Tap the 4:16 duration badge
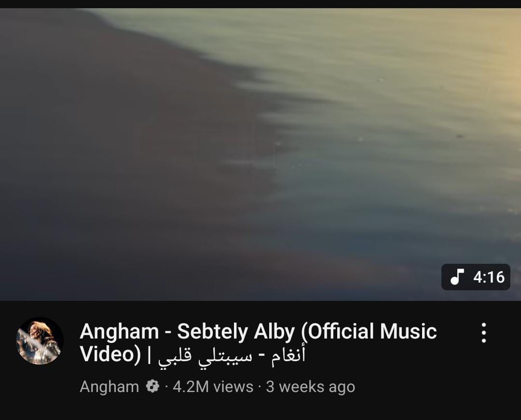521x420 pixels. (x=476, y=277)
